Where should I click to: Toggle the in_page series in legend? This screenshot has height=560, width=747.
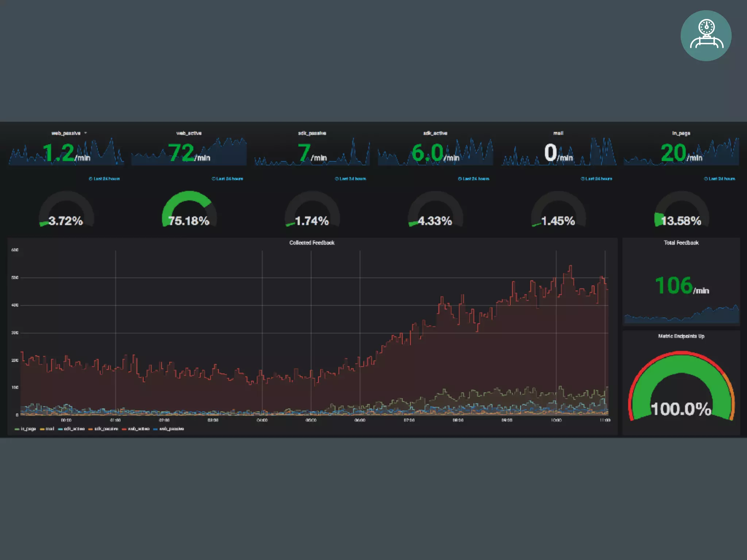point(28,429)
